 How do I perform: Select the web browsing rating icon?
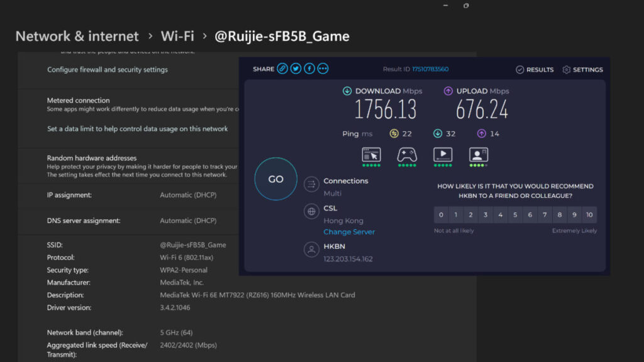371,156
